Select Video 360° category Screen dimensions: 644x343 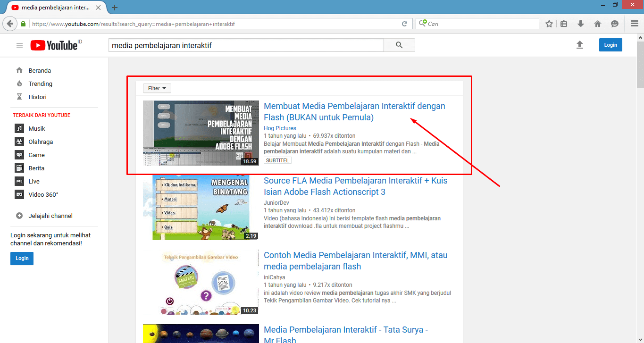click(43, 194)
